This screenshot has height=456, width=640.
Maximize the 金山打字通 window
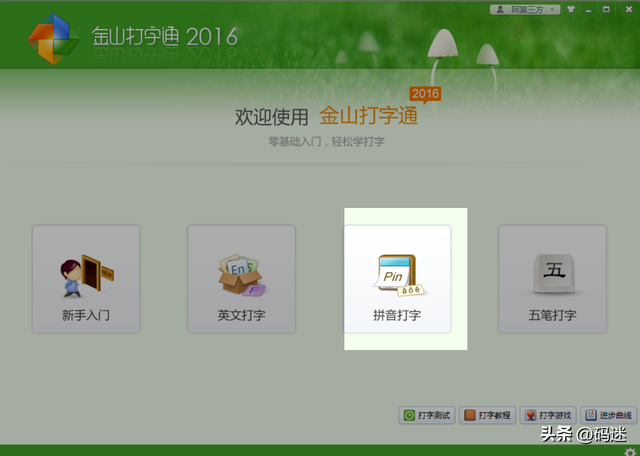[x=606, y=9]
